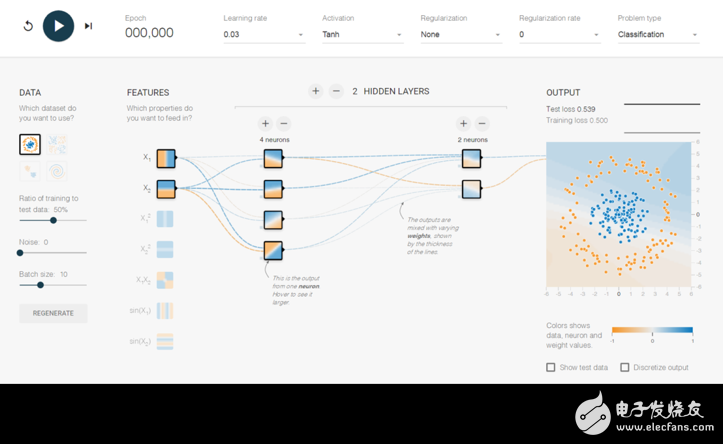Click the X2 feature input node
Viewport: 723px width, 444px height.
coord(166,188)
